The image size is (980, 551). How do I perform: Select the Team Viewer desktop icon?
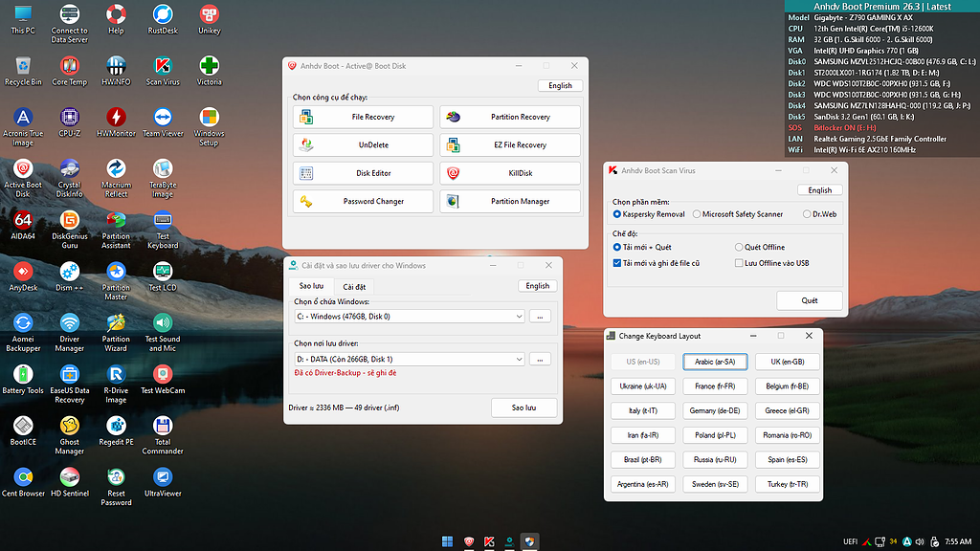click(163, 121)
